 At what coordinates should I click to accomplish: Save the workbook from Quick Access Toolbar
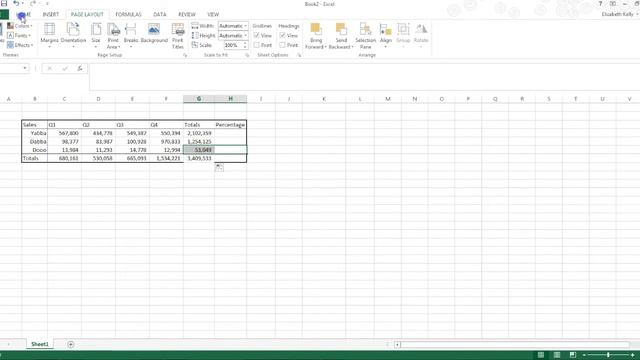coord(4,3)
